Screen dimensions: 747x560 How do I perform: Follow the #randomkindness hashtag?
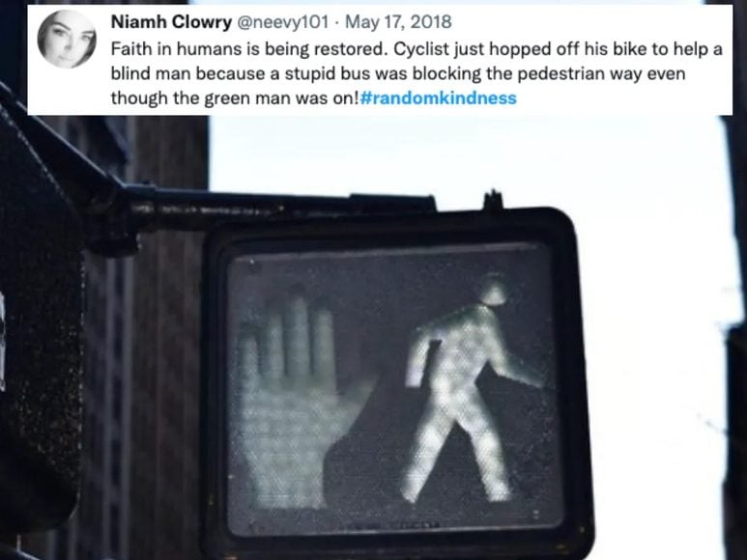439,98
